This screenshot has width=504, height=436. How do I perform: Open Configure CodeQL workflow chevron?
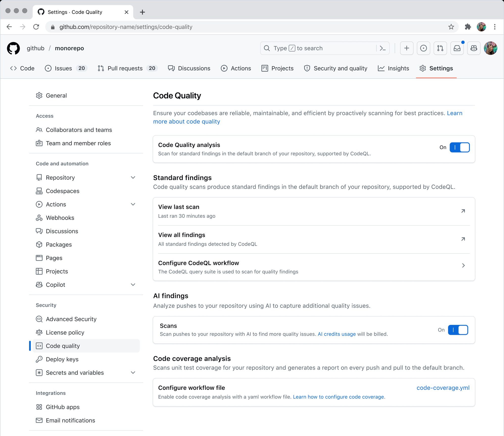(x=463, y=266)
